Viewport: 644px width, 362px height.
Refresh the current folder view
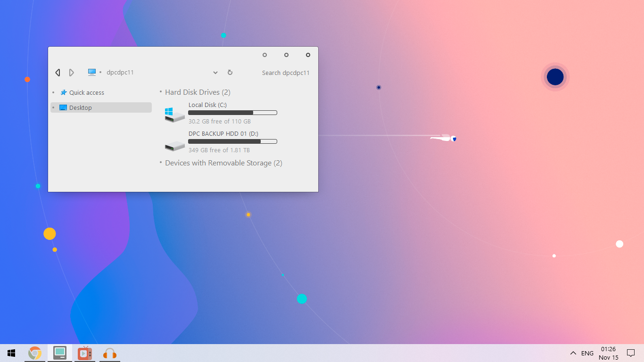tap(230, 73)
